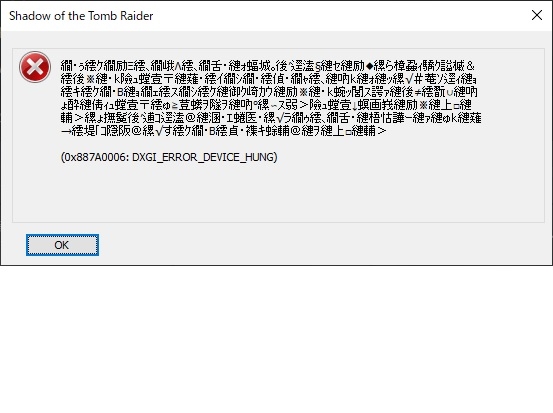Screen dimensions: 553x413
Task: Click the garbled line containing 弱> characters
Action: (266, 105)
